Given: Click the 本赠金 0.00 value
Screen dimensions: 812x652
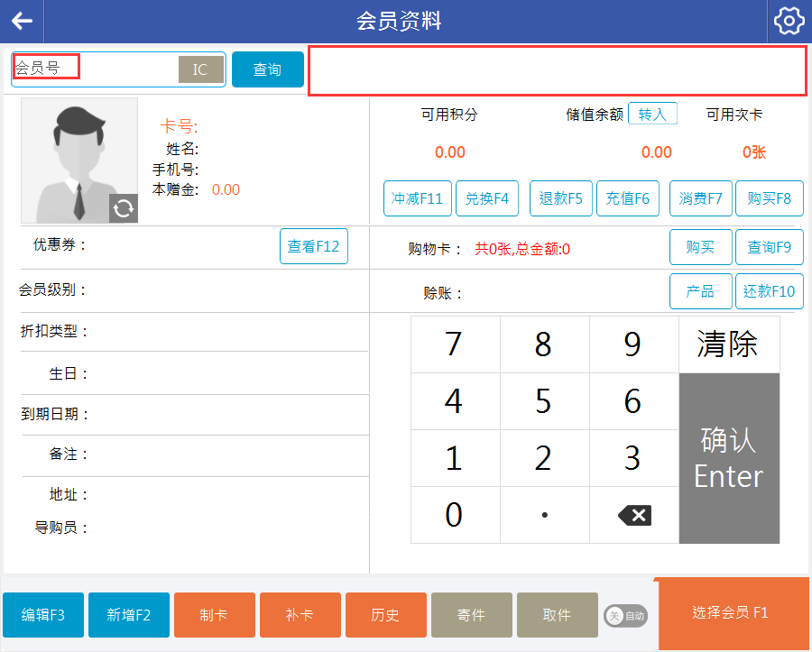Looking at the screenshot, I should 226,189.
